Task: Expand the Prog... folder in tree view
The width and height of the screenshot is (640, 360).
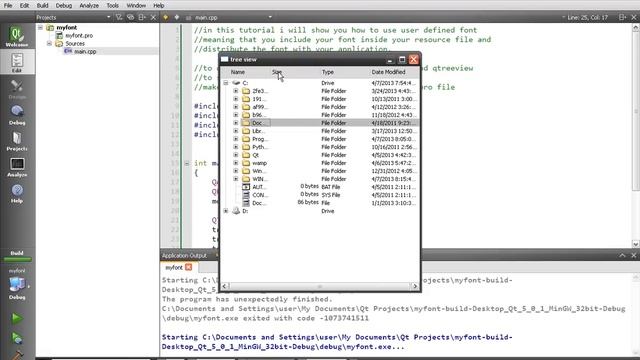Action: pos(236,139)
